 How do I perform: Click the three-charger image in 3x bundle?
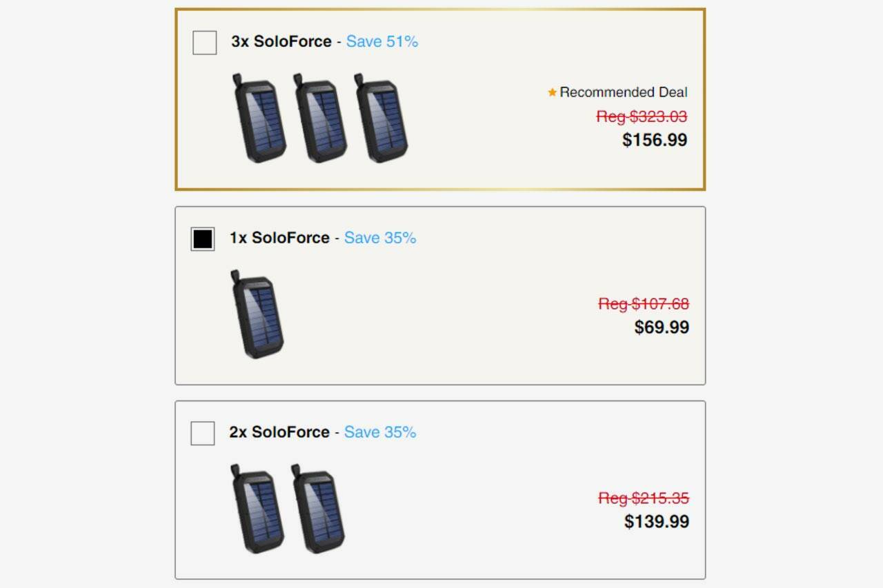pyautogui.click(x=321, y=119)
